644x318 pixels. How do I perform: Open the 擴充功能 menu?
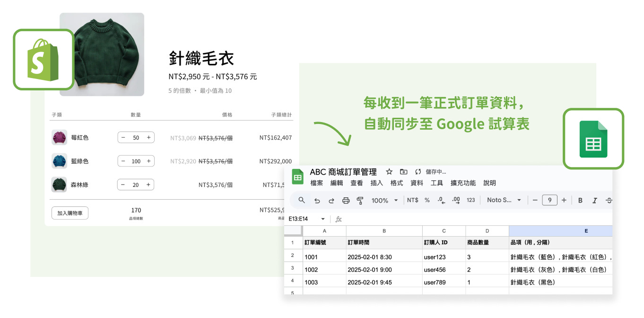click(462, 183)
